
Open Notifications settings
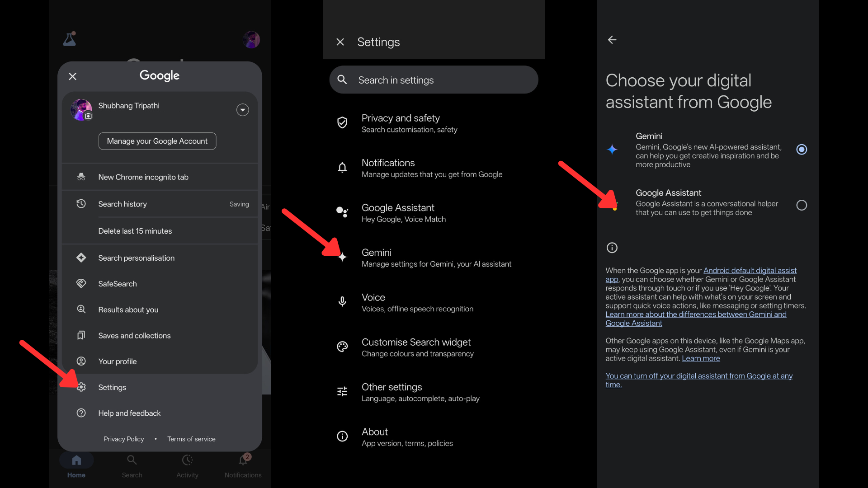434,168
